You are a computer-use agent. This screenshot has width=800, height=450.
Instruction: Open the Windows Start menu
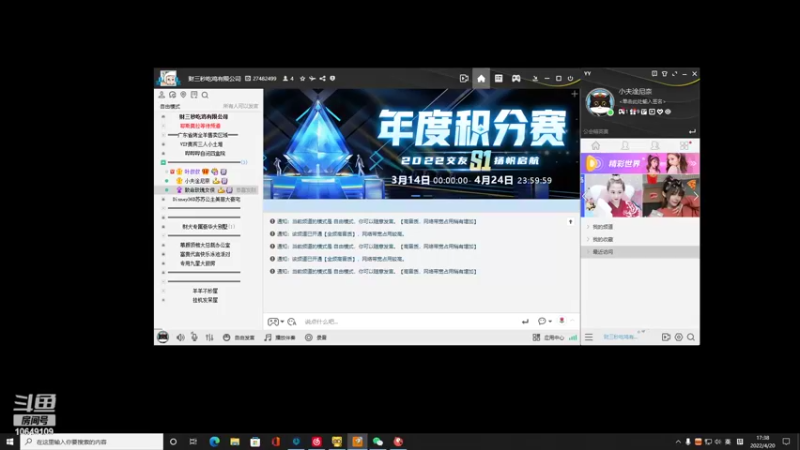(10, 442)
